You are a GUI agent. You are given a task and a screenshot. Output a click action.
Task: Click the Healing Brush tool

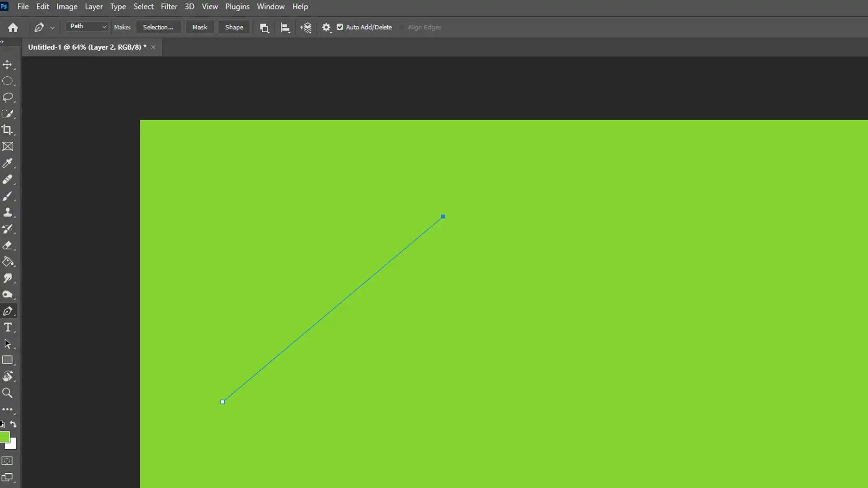(x=8, y=180)
